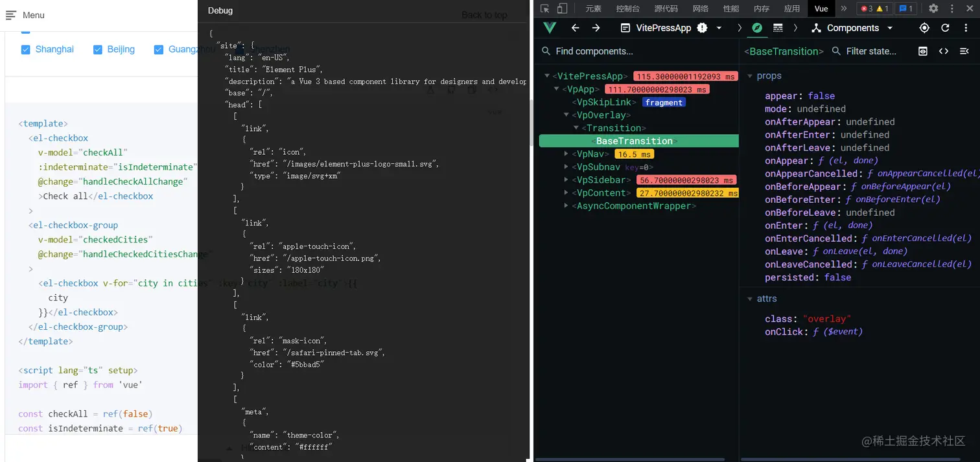Click the magnifier beside Find components
The height and width of the screenshot is (462, 980).
click(546, 51)
